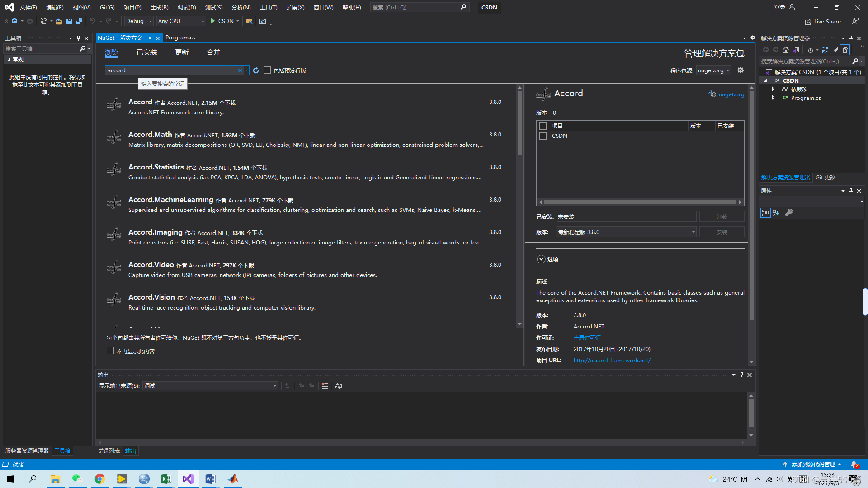Switch to the Consolidate 合并 tab

[x=213, y=52]
